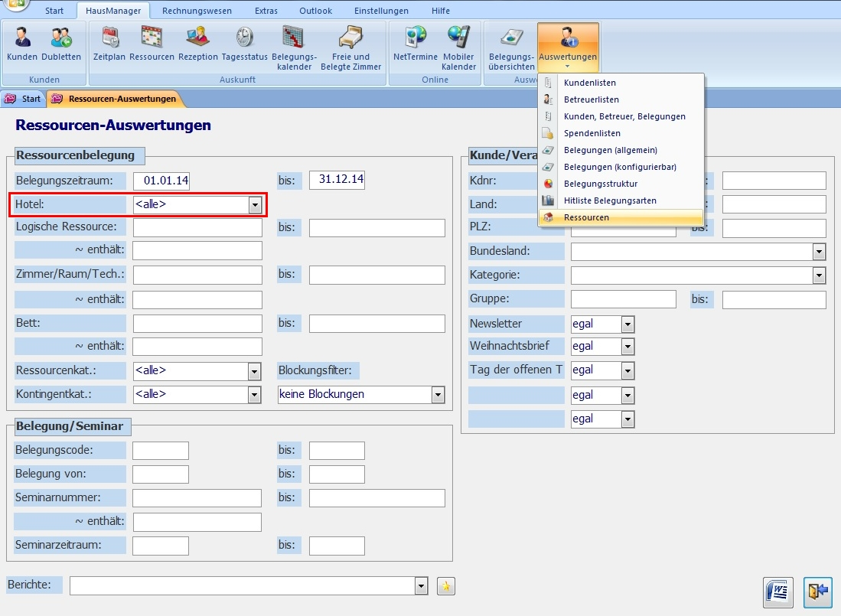Switch to the Start document tab
Screen dimensions: 841x616
tap(24, 99)
